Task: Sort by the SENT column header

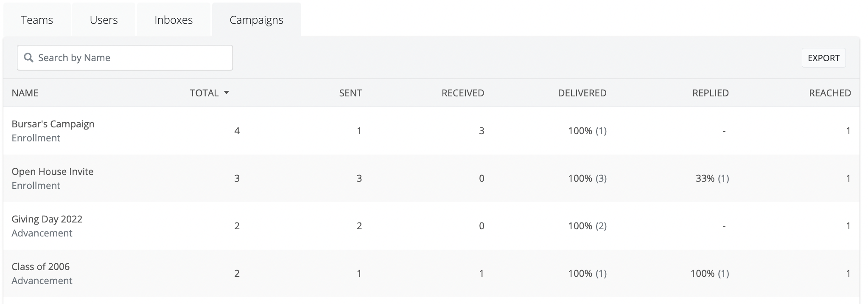Action: pos(350,93)
